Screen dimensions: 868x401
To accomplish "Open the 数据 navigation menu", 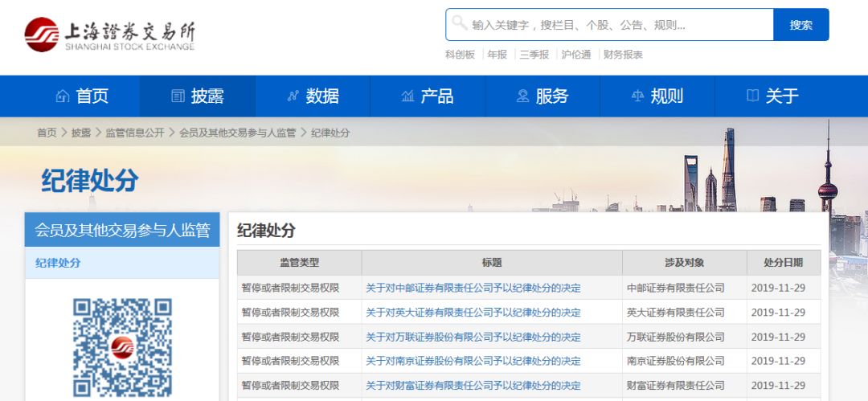I will tap(313, 96).
